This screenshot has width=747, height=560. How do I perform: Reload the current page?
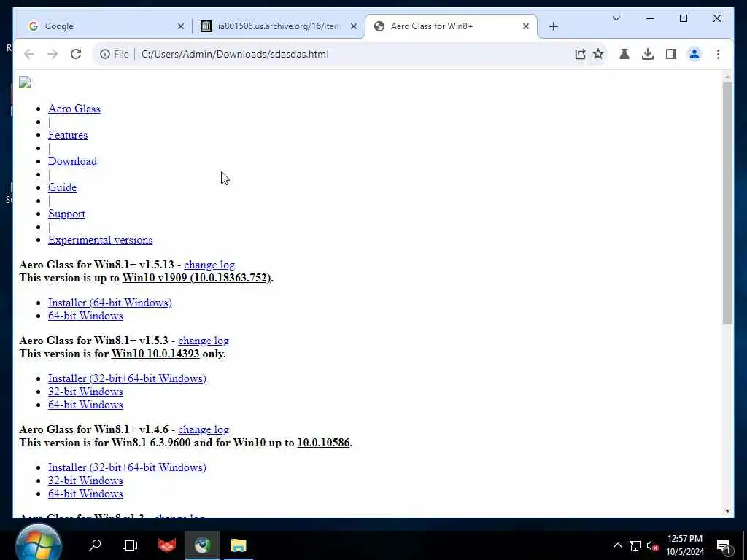[x=76, y=54]
